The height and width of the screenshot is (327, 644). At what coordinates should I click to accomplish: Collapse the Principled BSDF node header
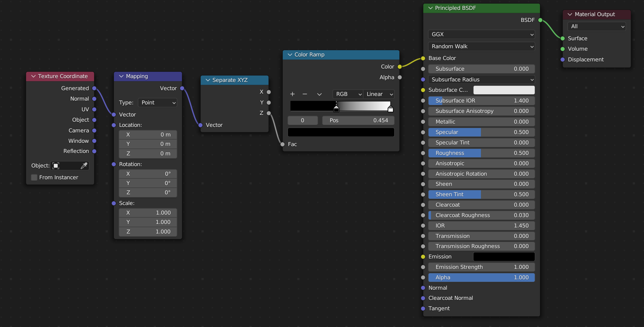tap(430, 8)
